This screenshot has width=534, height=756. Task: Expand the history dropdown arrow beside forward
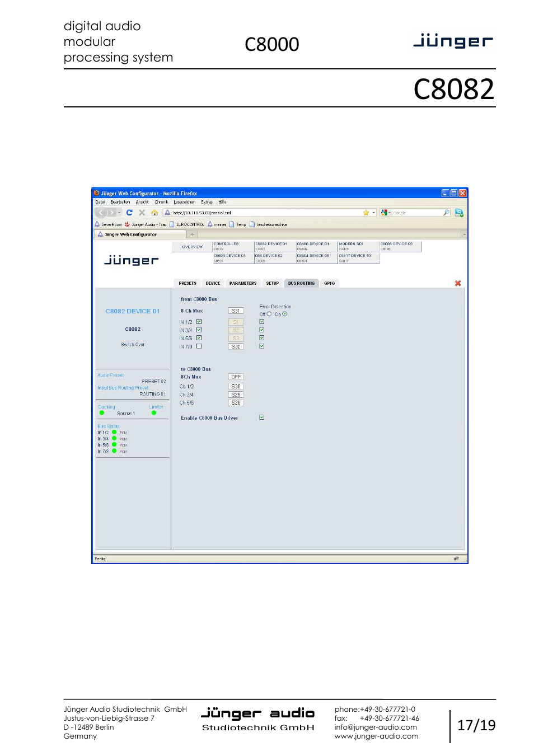(119, 213)
